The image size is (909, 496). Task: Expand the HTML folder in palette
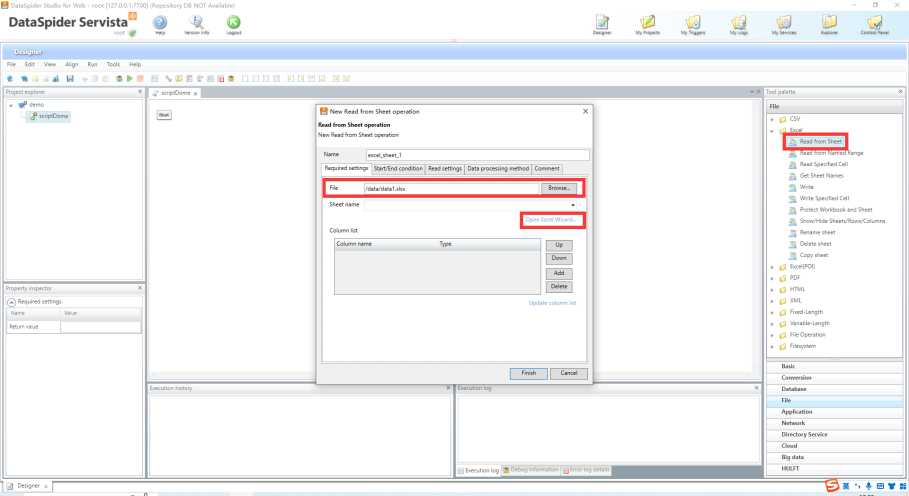click(772, 290)
